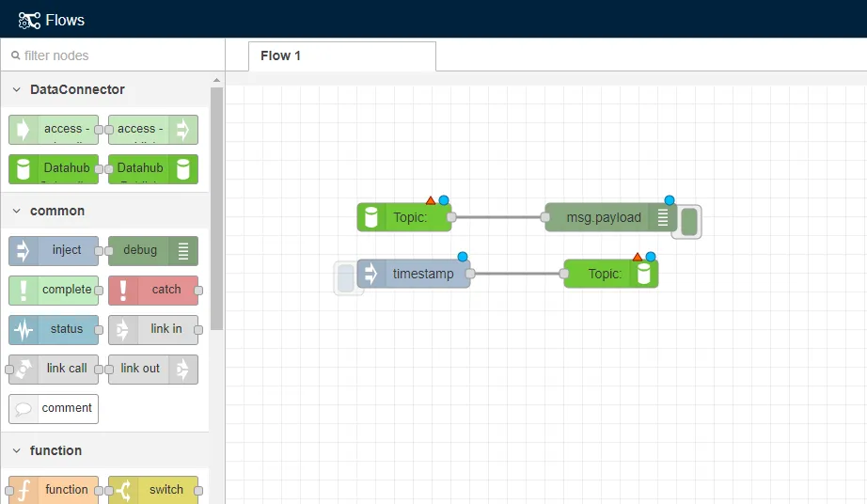
Task: Select the catch node in palette
Action: [153, 291]
